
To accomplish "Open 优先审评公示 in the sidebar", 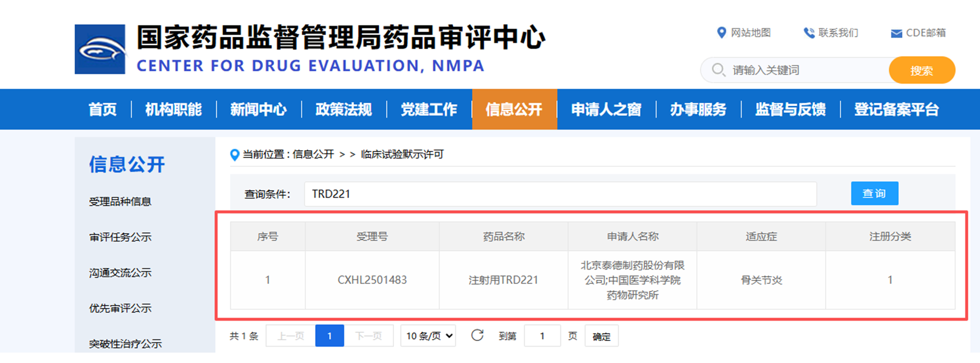I will coord(120,308).
